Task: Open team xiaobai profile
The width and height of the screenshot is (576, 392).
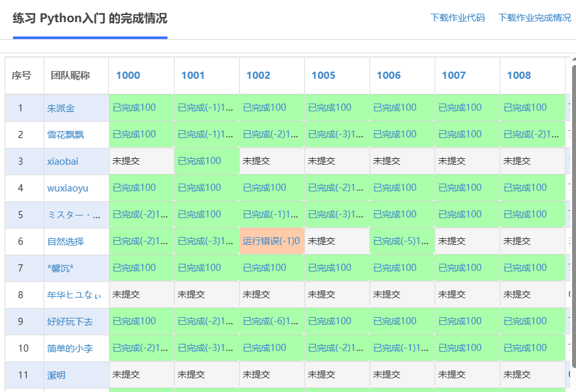Action: [x=63, y=161]
